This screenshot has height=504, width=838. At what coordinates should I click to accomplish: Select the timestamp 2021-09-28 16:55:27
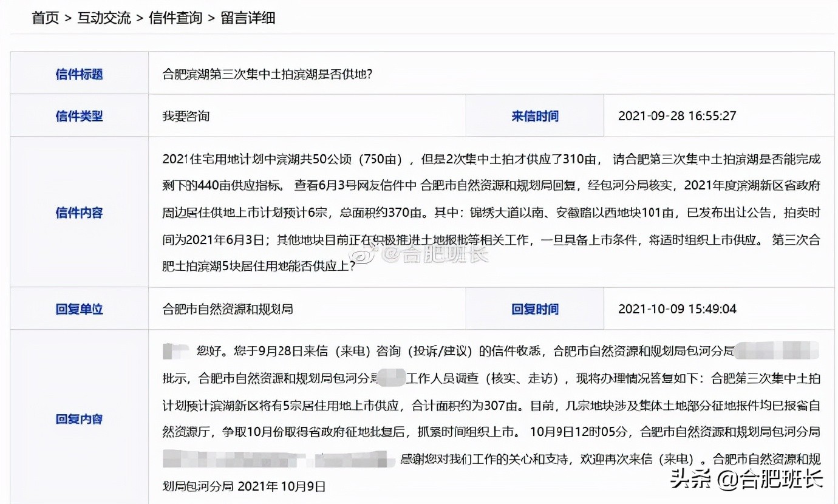click(678, 115)
